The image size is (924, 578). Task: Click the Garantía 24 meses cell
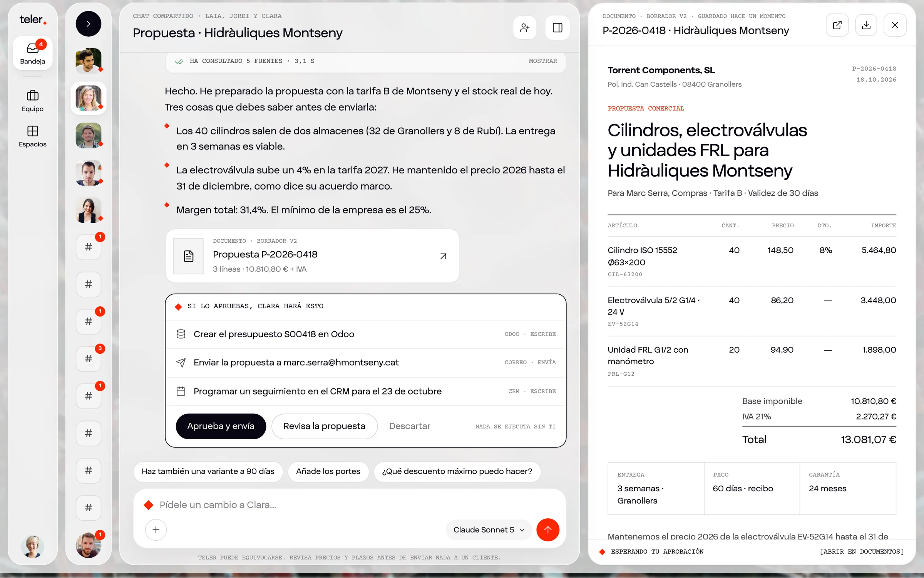(x=848, y=489)
